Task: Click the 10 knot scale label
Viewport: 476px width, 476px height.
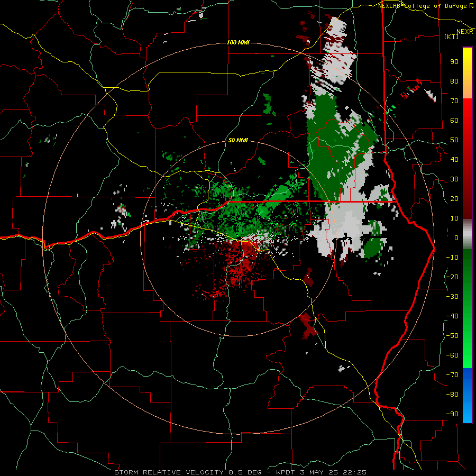Action: [454, 218]
